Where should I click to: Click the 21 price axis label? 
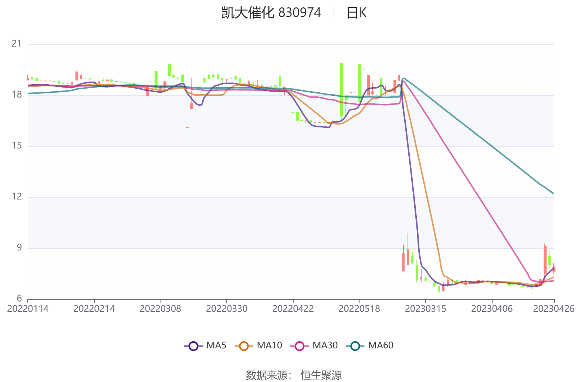(x=17, y=44)
